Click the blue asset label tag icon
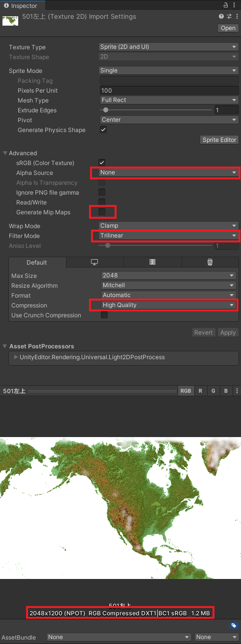This screenshot has width=241, height=644. click(234, 625)
